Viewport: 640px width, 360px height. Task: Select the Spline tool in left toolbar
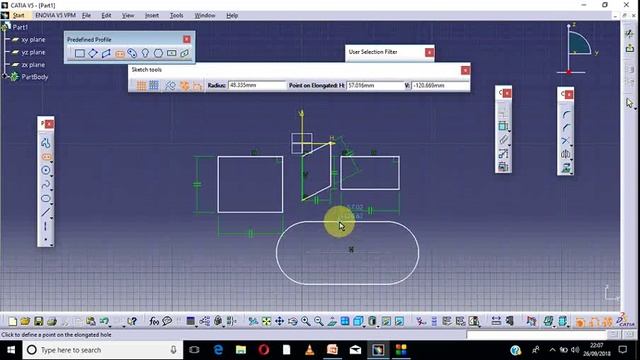pos(45,184)
